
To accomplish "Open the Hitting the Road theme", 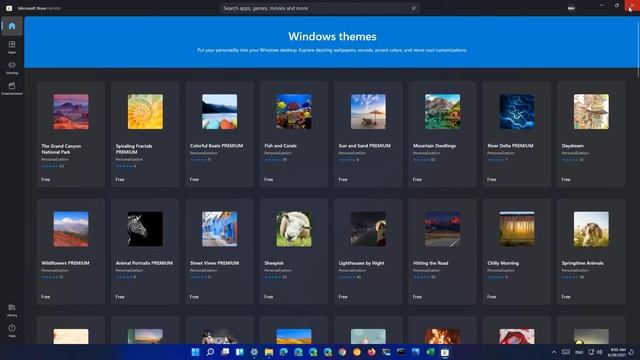I will [442, 251].
